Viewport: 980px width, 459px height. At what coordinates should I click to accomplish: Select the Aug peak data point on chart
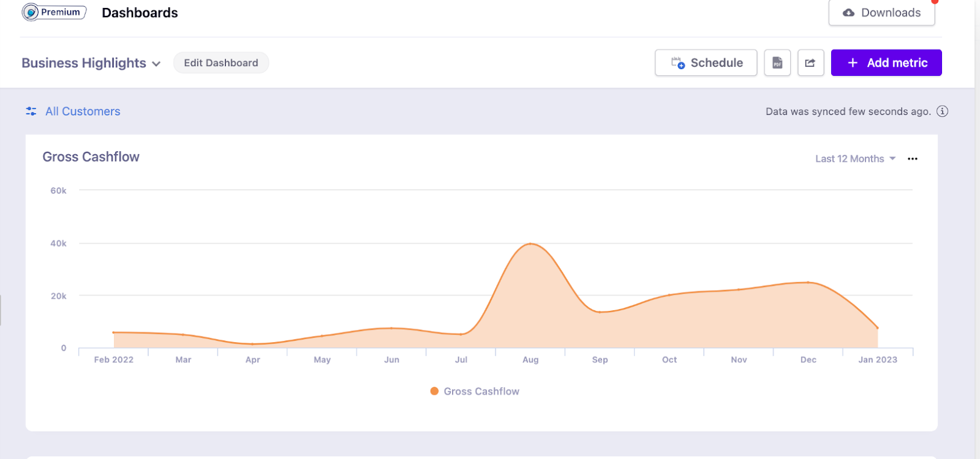click(530, 244)
